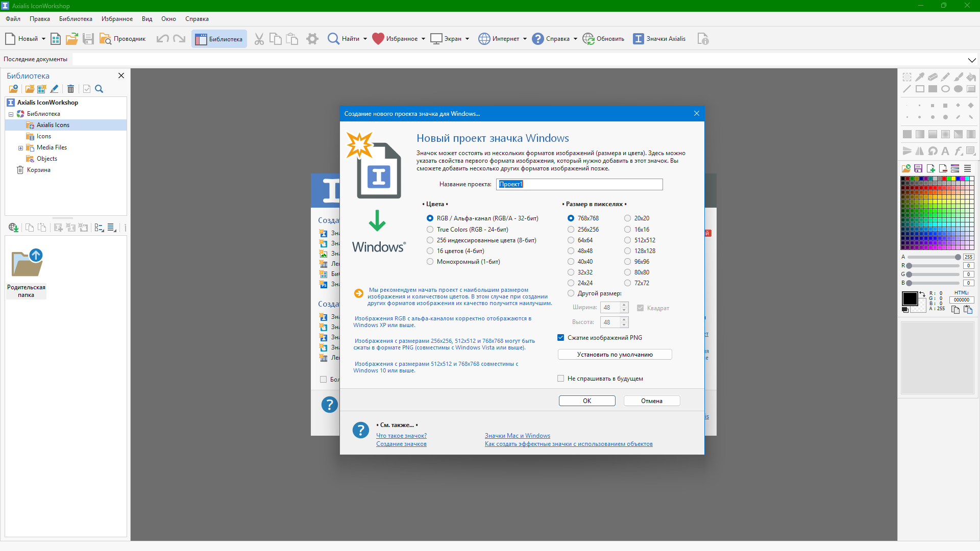Click the New document icon in toolbar
Screen dimensions: 980x551
[10, 39]
